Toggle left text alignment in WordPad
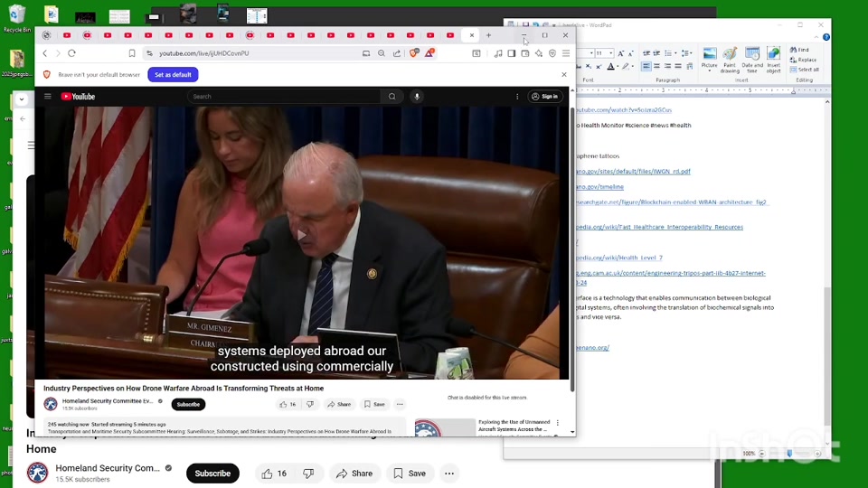Screen dimensions: 868x488 point(646,66)
